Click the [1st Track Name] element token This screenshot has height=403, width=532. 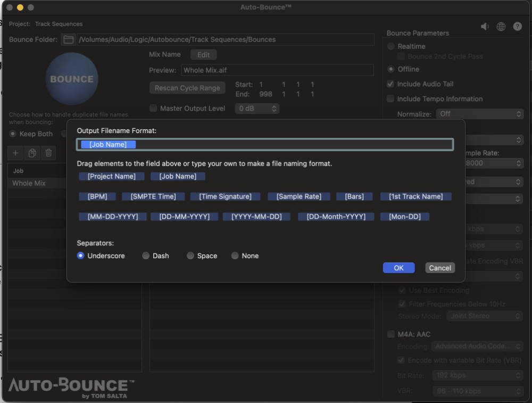(416, 196)
